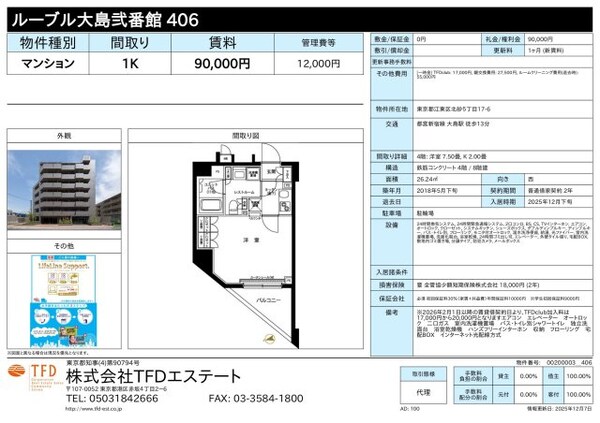Viewport: 600px width, 423px height.
Task: Click the 損害保険 label
Action: 392,285
